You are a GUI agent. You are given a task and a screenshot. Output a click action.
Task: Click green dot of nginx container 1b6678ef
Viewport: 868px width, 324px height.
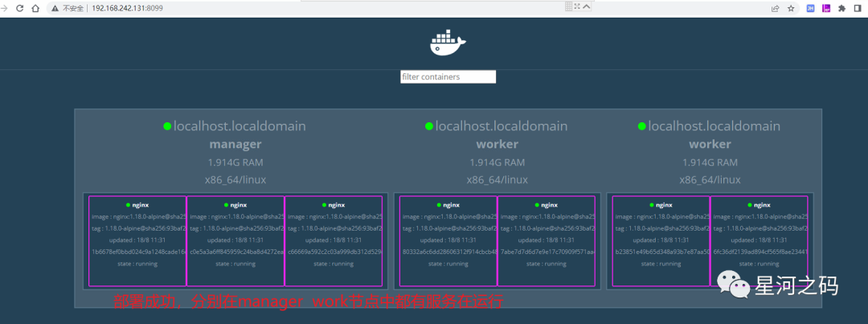(128, 205)
